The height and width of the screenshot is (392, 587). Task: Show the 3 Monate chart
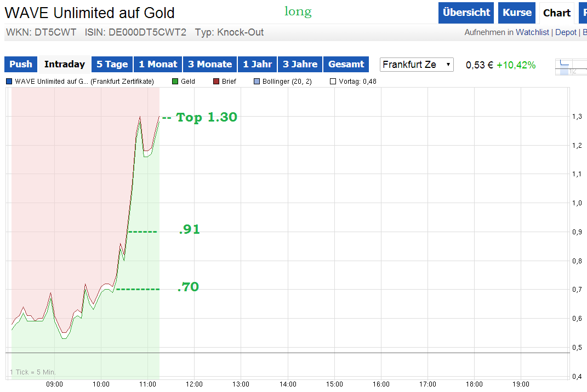coord(210,64)
